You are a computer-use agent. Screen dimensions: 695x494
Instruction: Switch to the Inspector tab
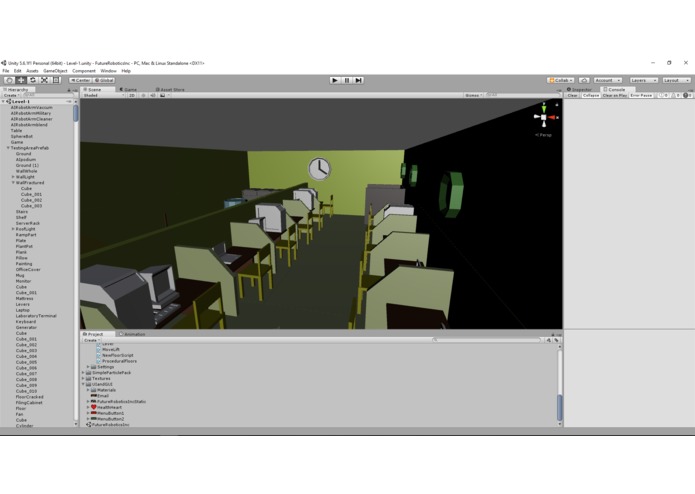coord(579,89)
